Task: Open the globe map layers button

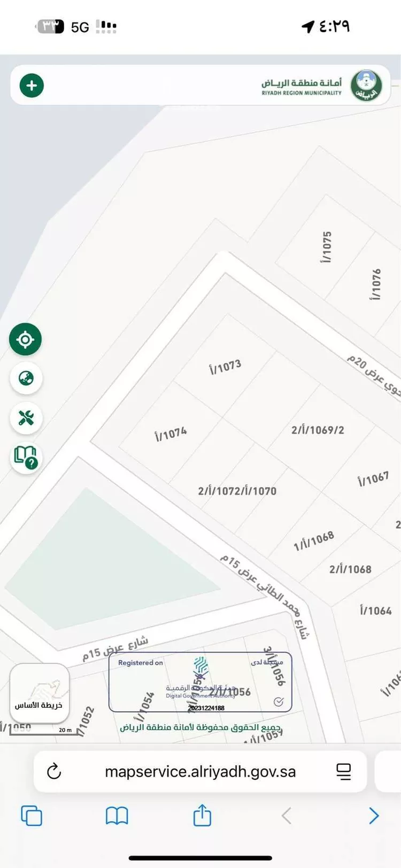Action: (26, 378)
